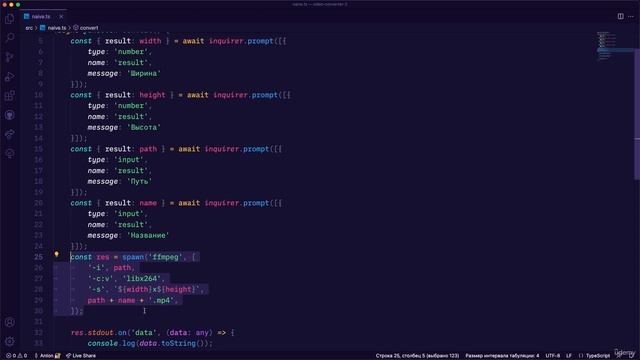Click the 'libx264' string
This screenshot has height=360, width=640.
click(x=142, y=278)
